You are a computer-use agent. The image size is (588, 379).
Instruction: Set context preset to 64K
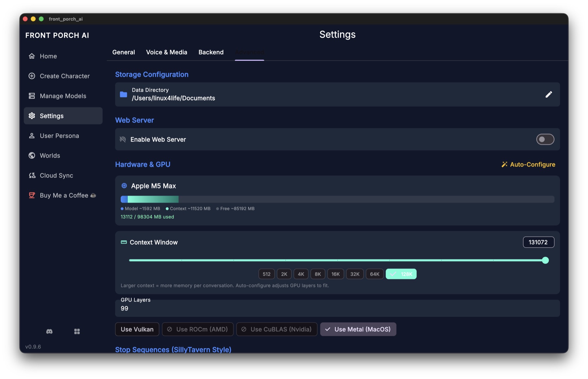click(375, 274)
